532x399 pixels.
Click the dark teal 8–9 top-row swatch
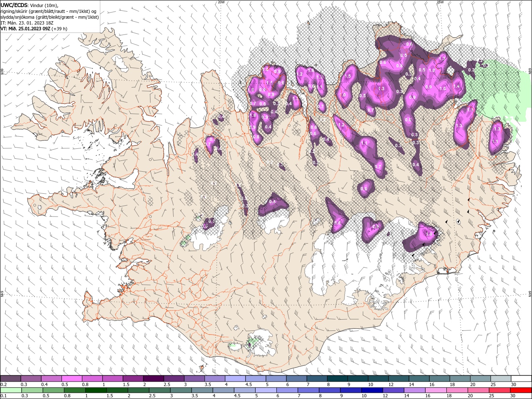tap(337, 379)
